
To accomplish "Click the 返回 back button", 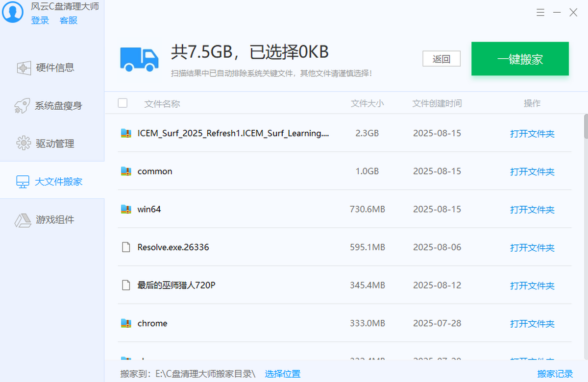I will [441, 59].
